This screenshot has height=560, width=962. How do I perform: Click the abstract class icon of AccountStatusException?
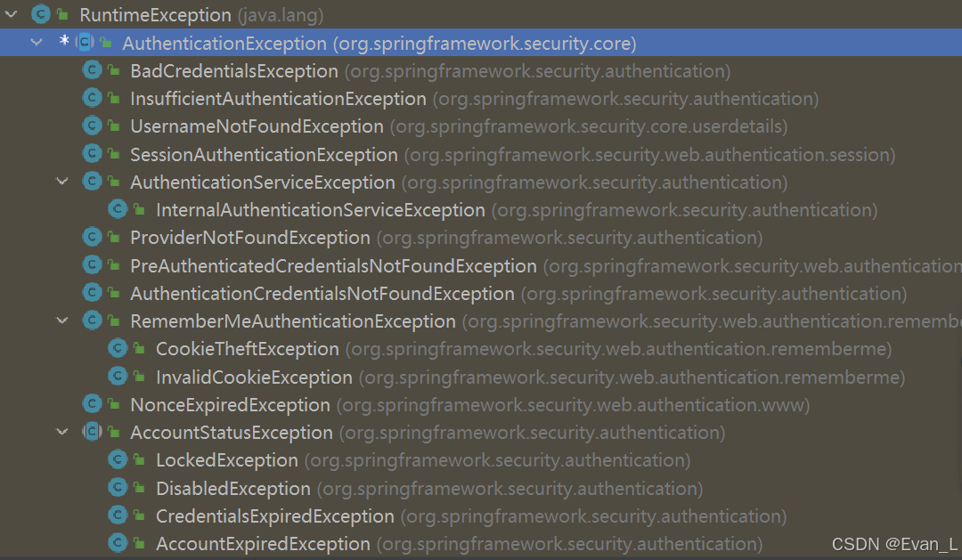coord(92,431)
